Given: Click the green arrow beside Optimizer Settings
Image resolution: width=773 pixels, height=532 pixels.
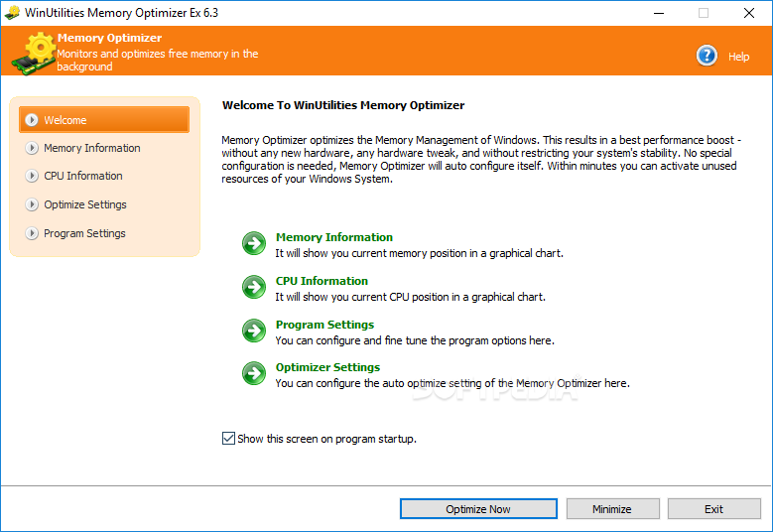Looking at the screenshot, I should click(x=254, y=373).
